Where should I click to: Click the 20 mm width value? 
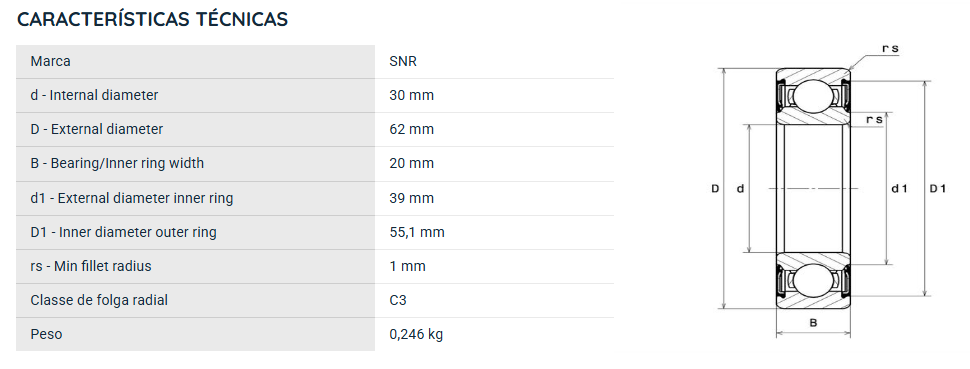tap(411, 163)
